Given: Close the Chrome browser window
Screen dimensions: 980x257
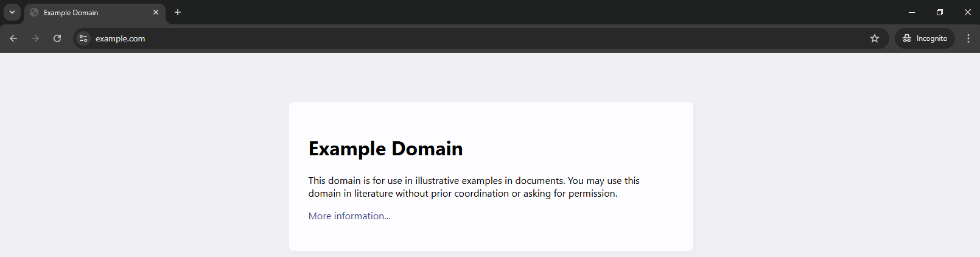Looking at the screenshot, I should coord(968,12).
